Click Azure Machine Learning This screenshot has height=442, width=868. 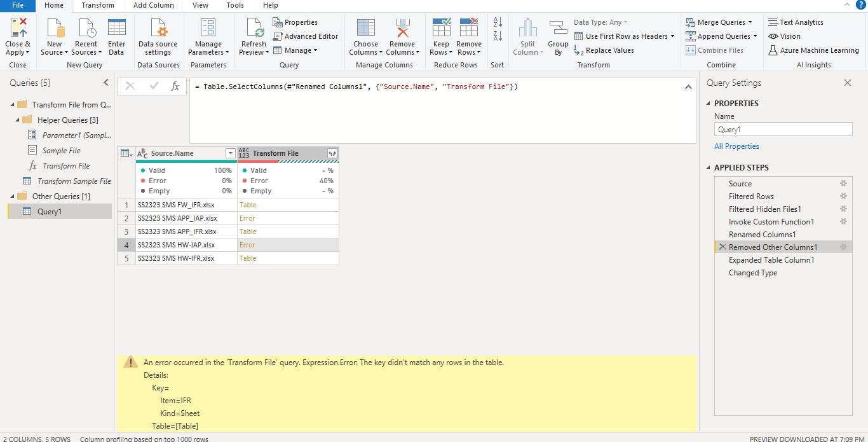813,50
